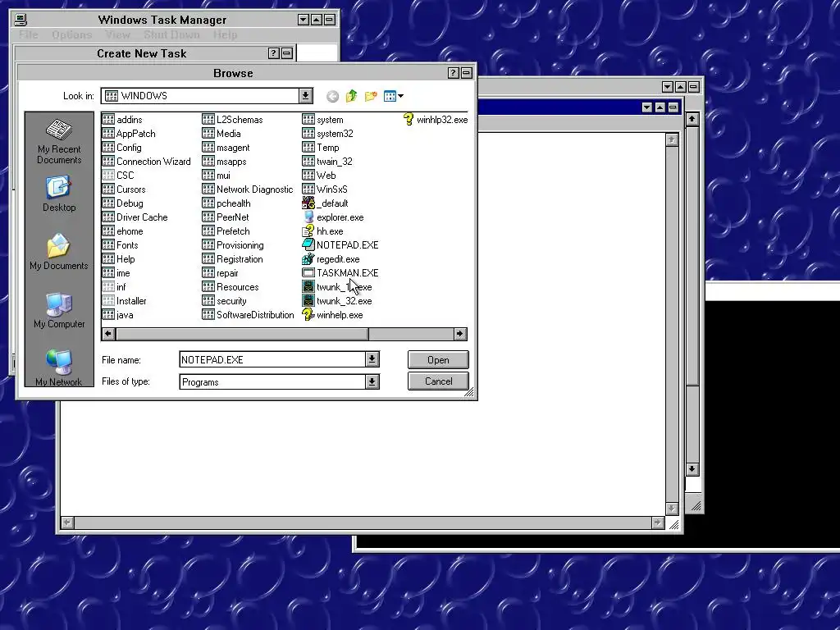Go up one folder level
The image size is (840, 630).
point(351,97)
